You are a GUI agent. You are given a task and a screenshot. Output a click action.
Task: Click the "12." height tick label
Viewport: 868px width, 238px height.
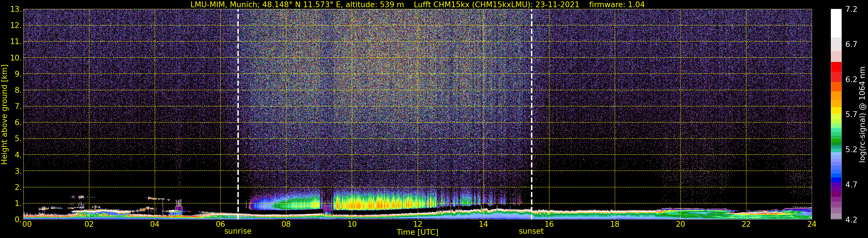[x=16, y=26]
